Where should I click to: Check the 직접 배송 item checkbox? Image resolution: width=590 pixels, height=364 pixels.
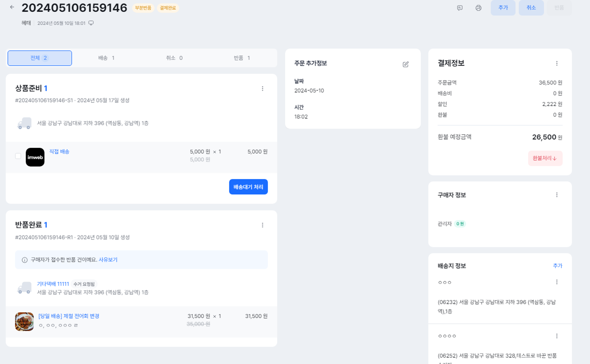(x=18, y=156)
